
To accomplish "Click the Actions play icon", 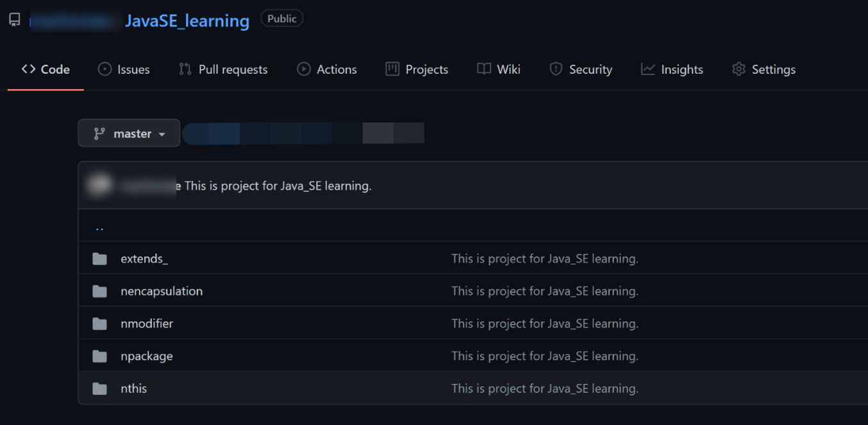I will 304,69.
